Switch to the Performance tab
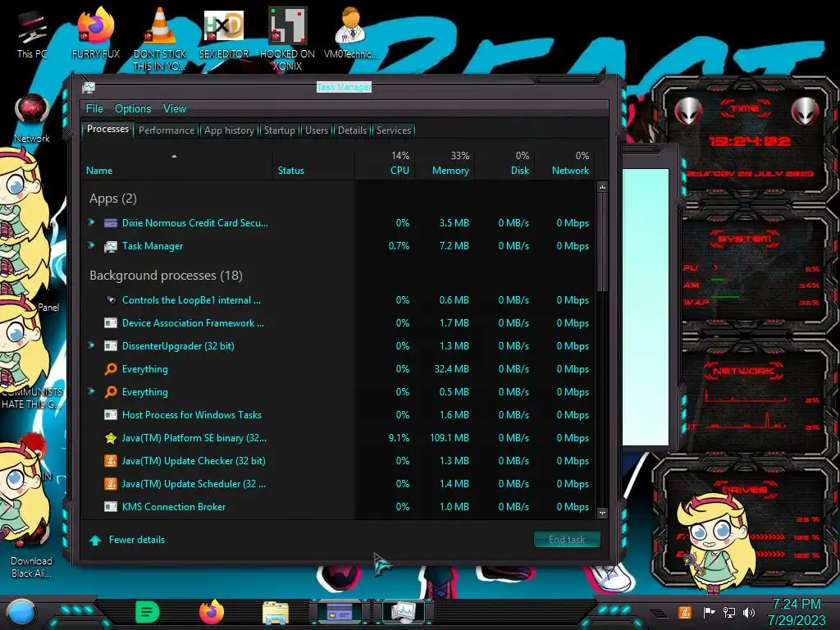 click(167, 130)
